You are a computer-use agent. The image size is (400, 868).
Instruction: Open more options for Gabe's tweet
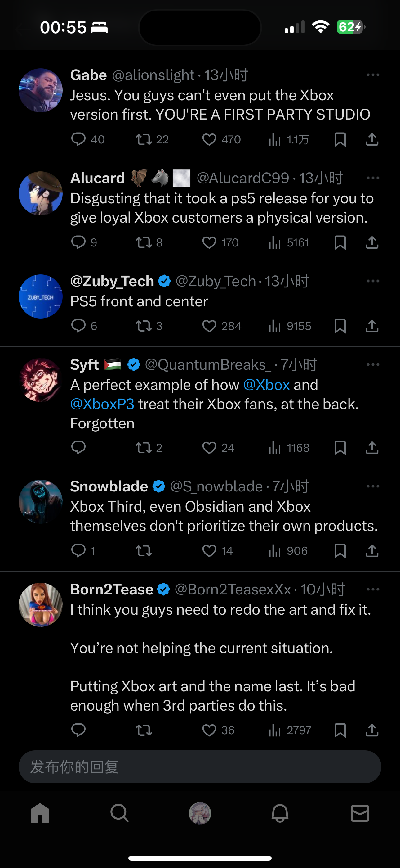(x=373, y=75)
